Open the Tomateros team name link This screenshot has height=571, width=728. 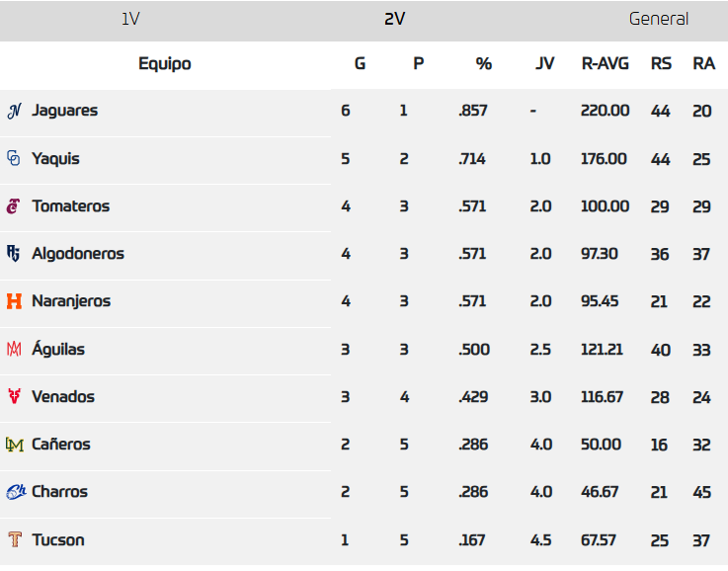click(70, 206)
